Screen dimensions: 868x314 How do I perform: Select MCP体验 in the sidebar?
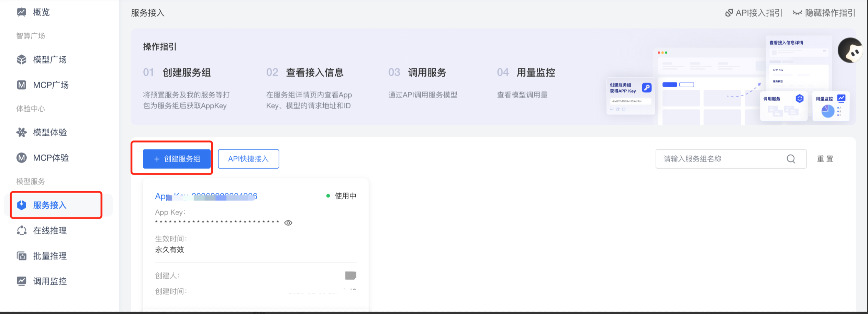51,158
